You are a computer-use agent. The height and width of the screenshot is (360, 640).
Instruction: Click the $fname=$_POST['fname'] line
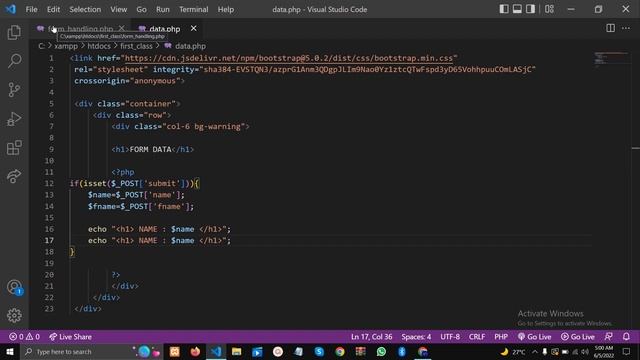point(141,207)
